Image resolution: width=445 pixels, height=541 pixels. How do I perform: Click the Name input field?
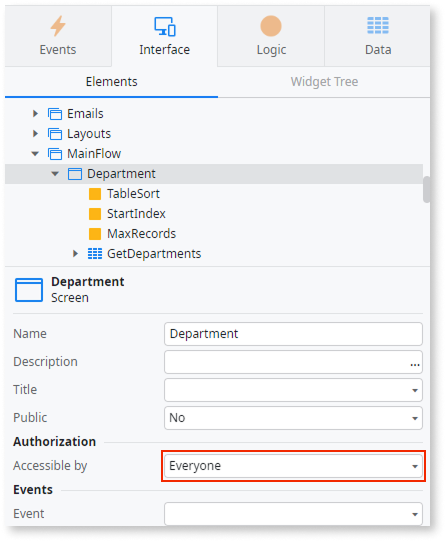pyautogui.click(x=293, y=334)
